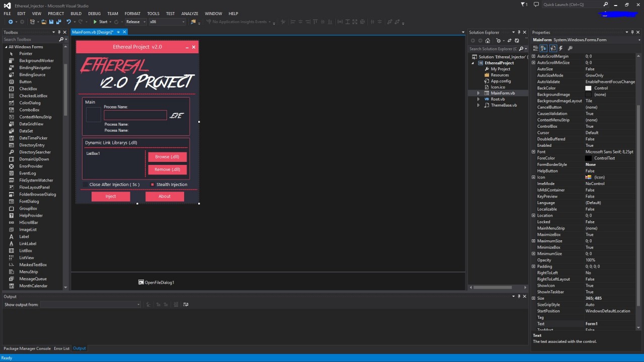Viewport: 644px width, 362px height.
Task: Click the BackColor white color swatch
Action: coord(589,88)
